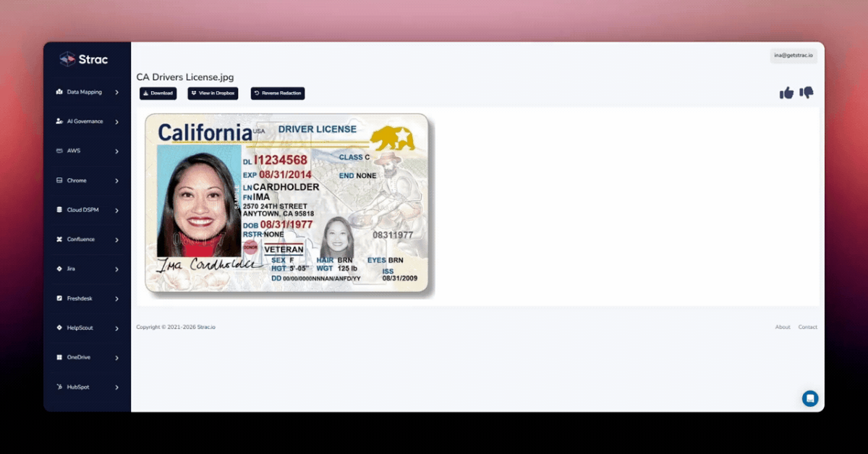868x454 pixels.
Task: Click the Data Mapping sidebar icon
Action: point(59,92)
